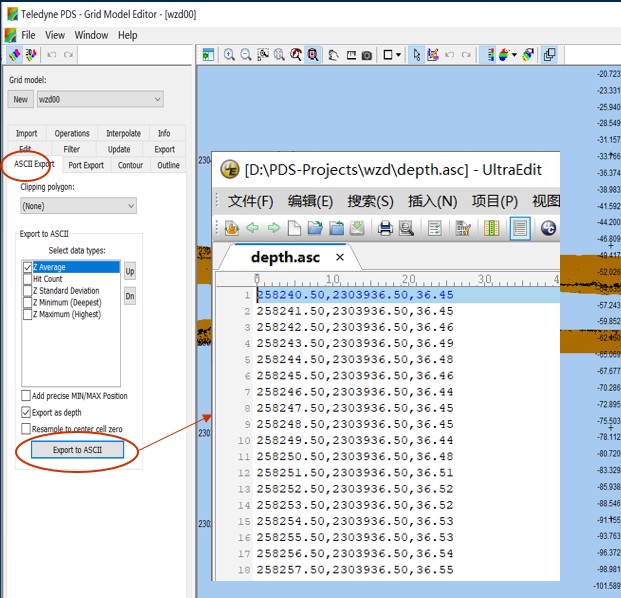621x598 pixels.
Task: Select the depth.asc file tab
Action: click(286, 257)
